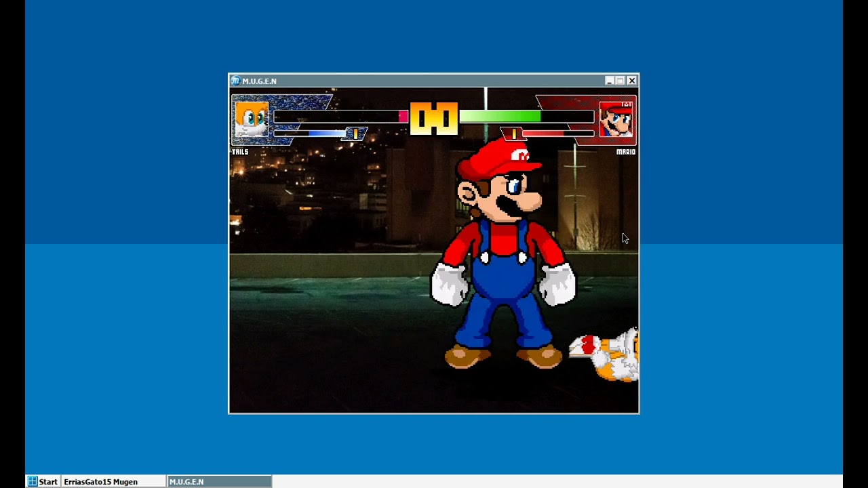Close the M.U.G.E.N window

[631, 81]
